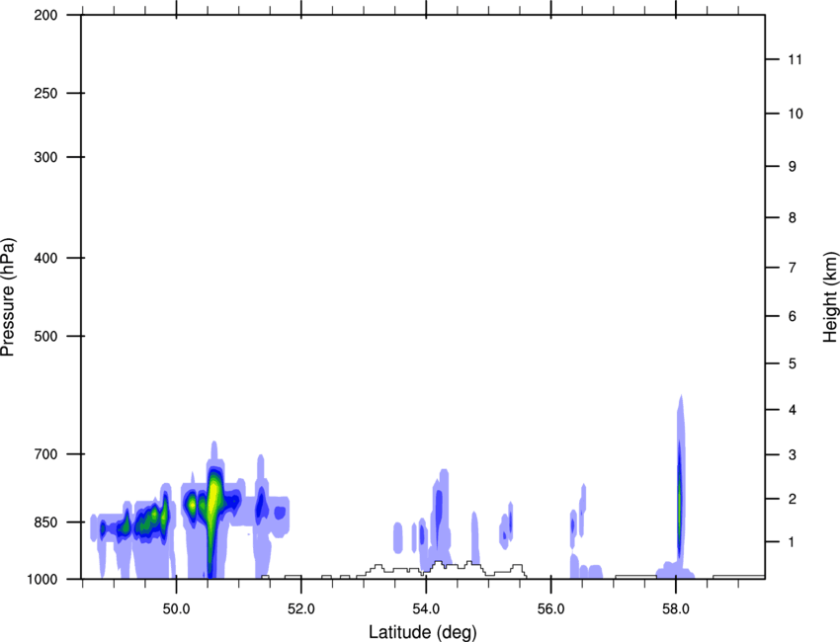This screenshot has width=840, height=642.
Task: Click the 'Pressure (hPa)' axis title
Action: [x=8, y=297]
